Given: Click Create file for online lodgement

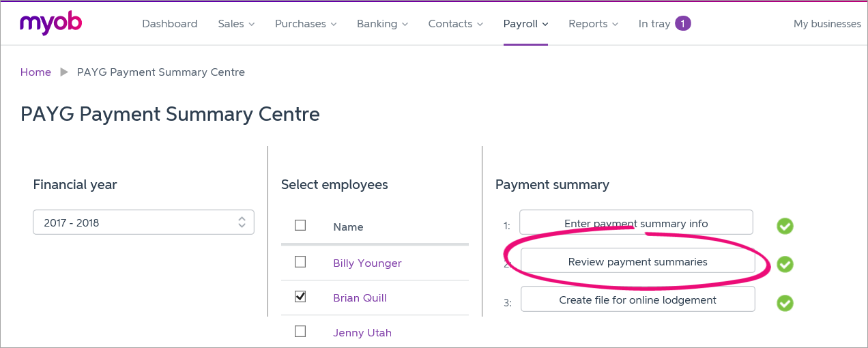Looking at the screenshot, I should pos(637,300).
